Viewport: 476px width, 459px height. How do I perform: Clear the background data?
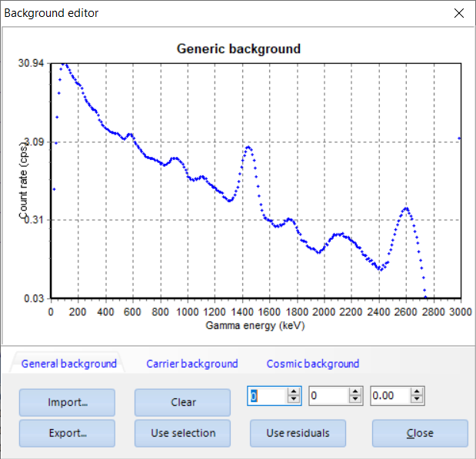(182, 402)
